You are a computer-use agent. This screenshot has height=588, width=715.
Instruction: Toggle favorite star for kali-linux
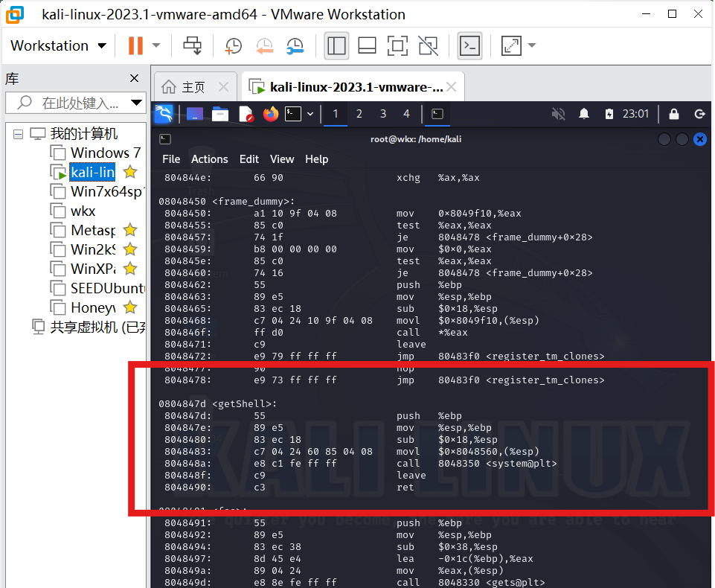[130, 172]
